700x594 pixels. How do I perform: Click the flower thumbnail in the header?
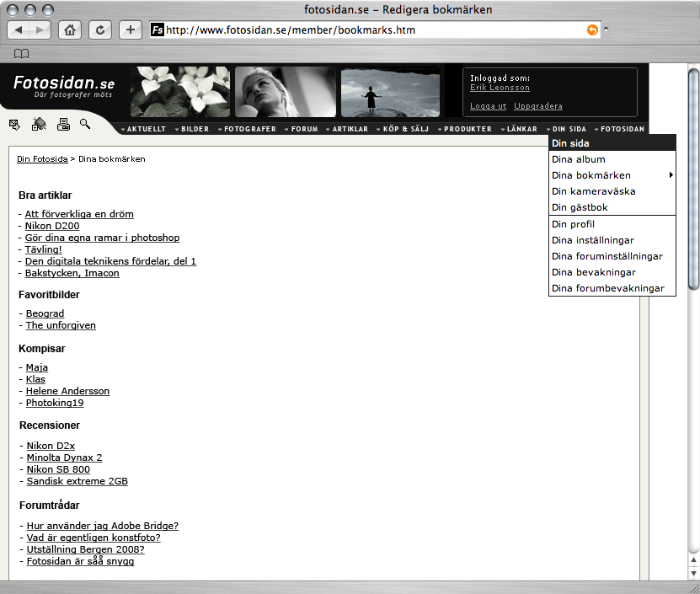click(179, 91)
